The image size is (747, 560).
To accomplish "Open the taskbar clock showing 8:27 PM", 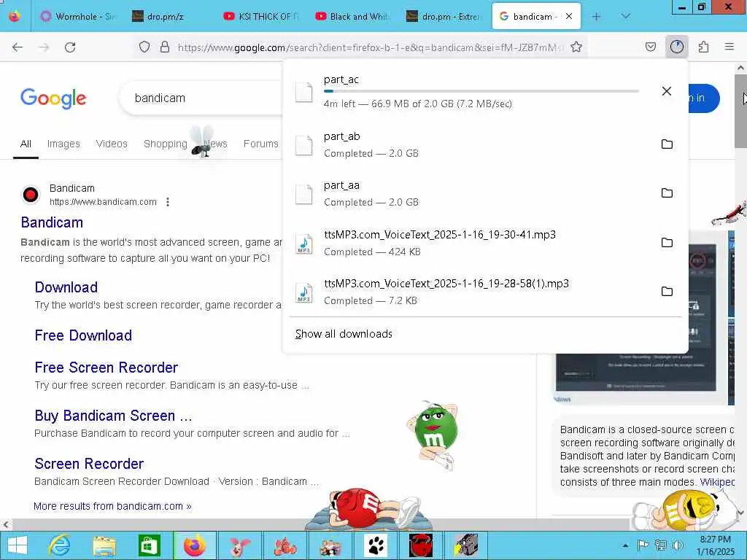I will pyautogui.click(x=715, y=545).
